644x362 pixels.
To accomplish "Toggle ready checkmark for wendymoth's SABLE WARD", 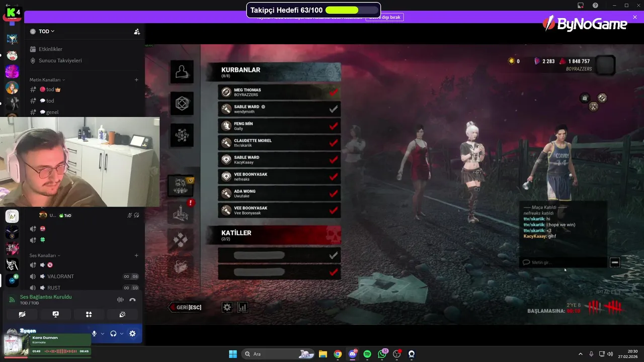I will pos(333,109).
